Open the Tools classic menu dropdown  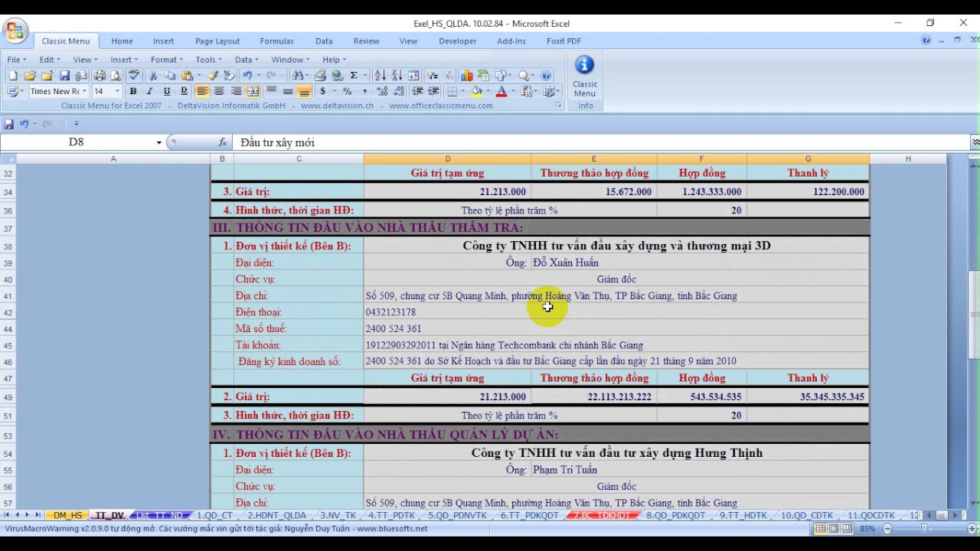[x=208, y=60]
